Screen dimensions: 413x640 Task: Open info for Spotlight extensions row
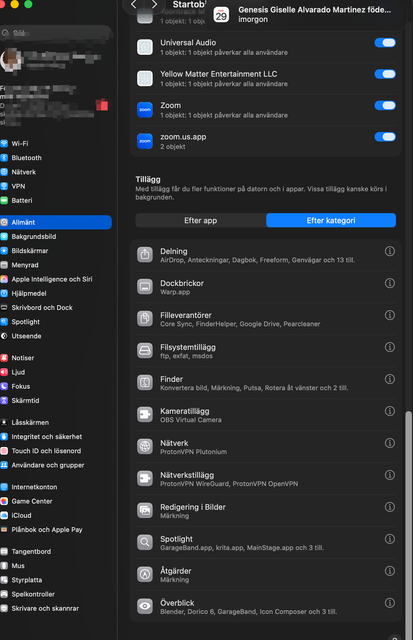(x=390, y=539)
